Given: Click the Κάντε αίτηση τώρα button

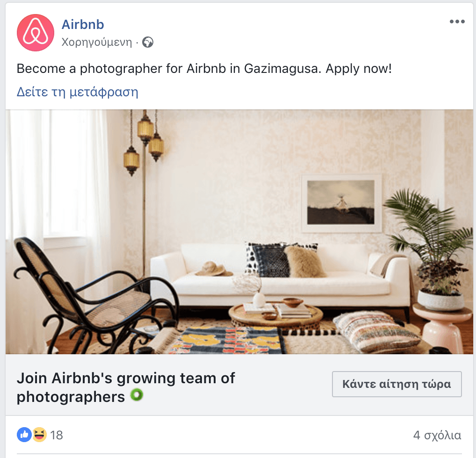Looking at the screenshot, I should pyautogui.click(x=397, y=384).
